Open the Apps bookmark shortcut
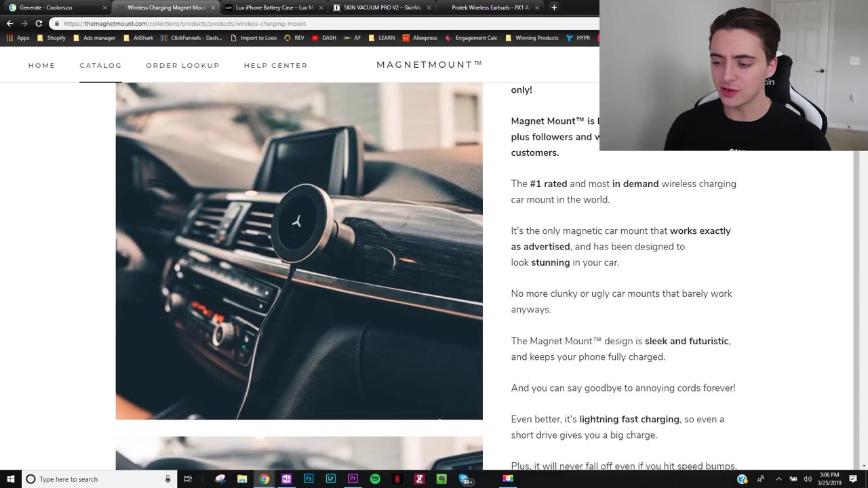The image size is (868, 488). click(18, 38)
